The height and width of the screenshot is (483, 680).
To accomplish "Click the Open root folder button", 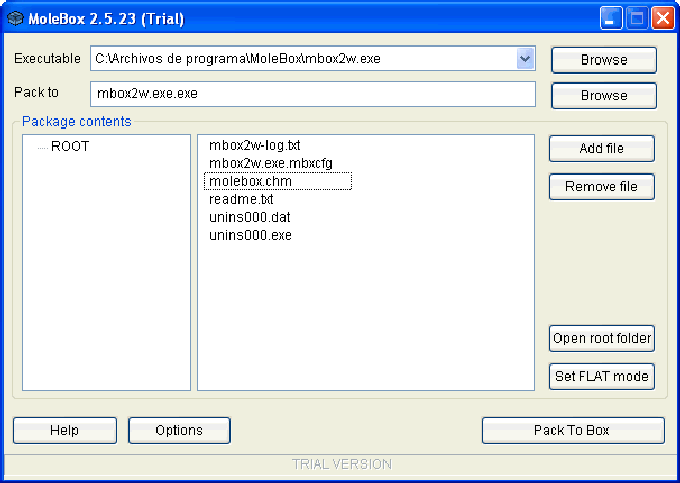I will click(x=602, y=338).
